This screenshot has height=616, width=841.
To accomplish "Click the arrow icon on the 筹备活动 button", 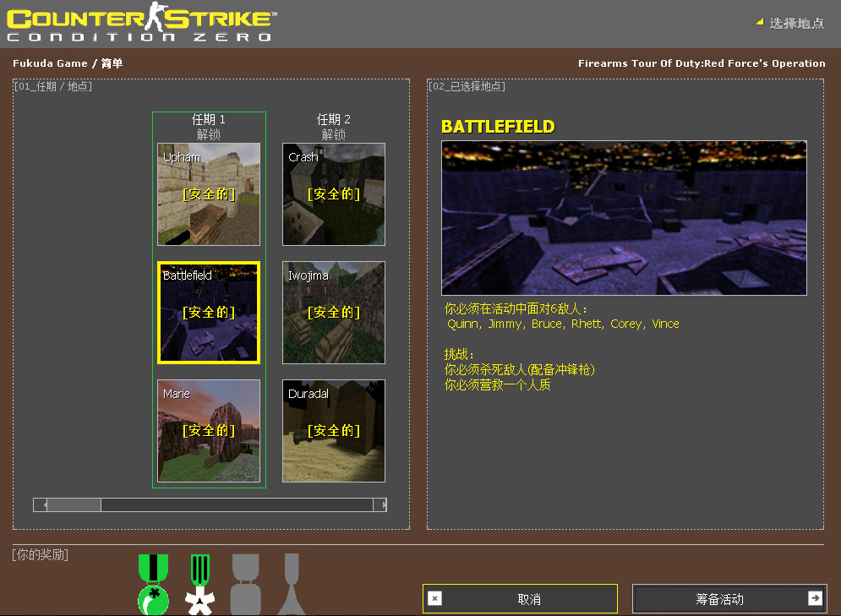I will pos(815,598).
